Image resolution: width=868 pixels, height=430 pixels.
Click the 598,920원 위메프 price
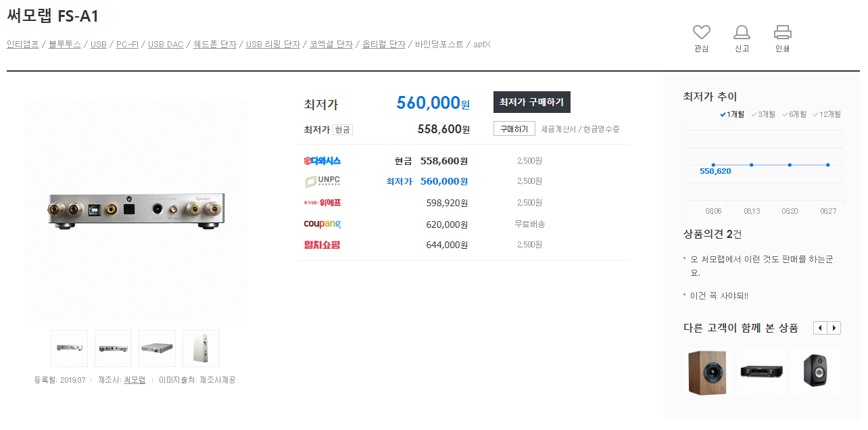447,202
